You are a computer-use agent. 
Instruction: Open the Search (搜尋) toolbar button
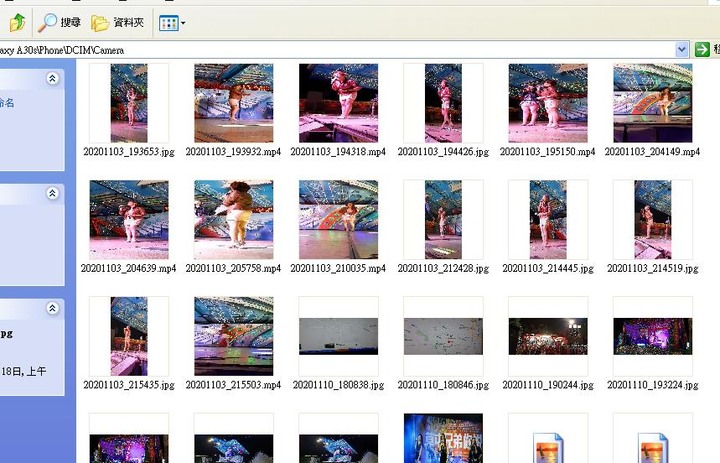[x=59, y=22]
